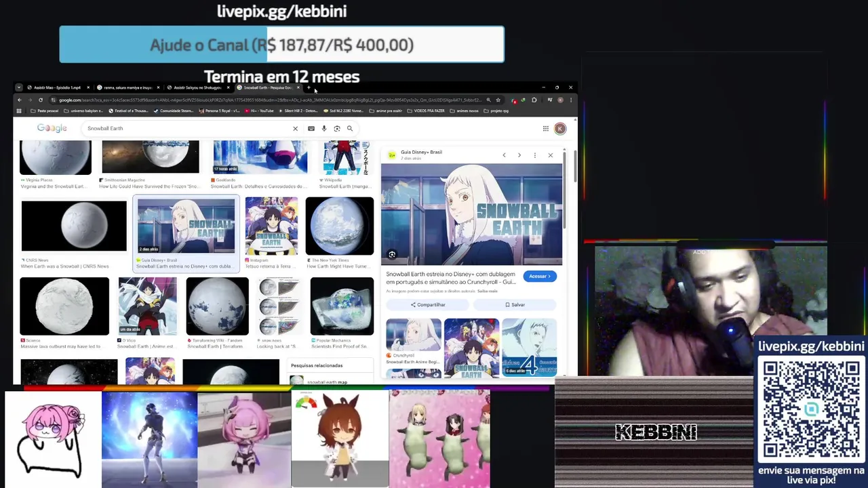Image resolution: width=868 pixels, height=488 pixels.
Task: Open the Pasta pessoal bookmark folder
Action: click(45, 110)
